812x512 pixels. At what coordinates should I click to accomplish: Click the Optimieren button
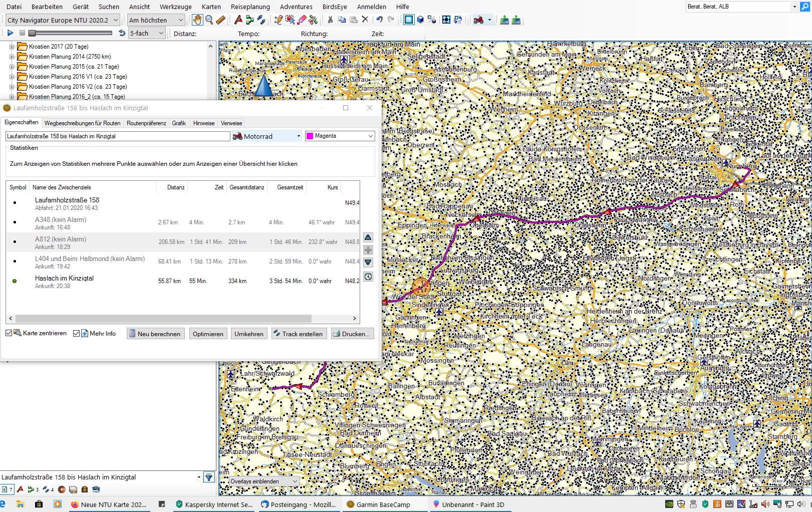208,334
